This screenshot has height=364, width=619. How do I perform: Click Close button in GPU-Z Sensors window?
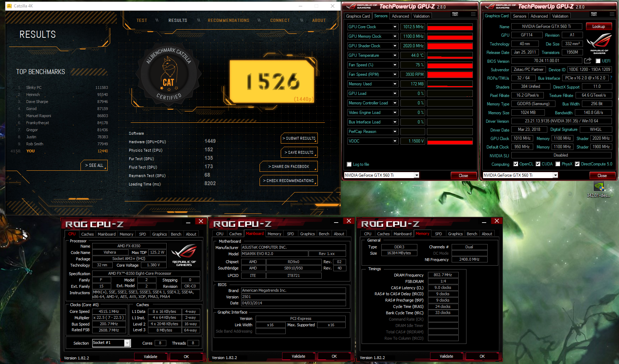pyautogui.click(x=463, y=176)
